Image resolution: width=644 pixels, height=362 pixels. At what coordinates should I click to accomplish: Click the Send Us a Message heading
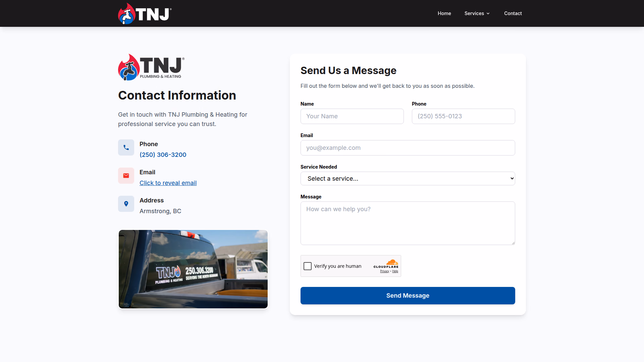[x=348, y=70]
